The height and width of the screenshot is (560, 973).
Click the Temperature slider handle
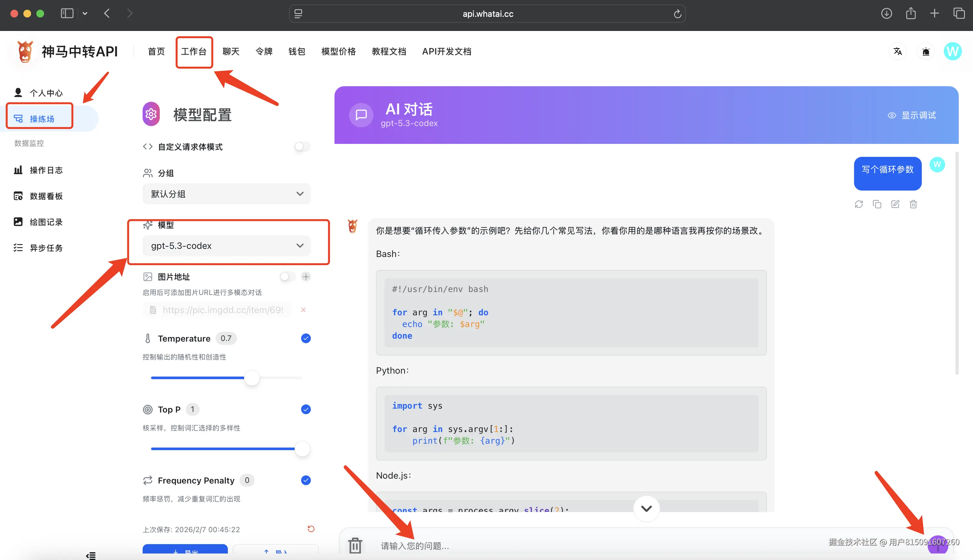[x=252, y=378]
